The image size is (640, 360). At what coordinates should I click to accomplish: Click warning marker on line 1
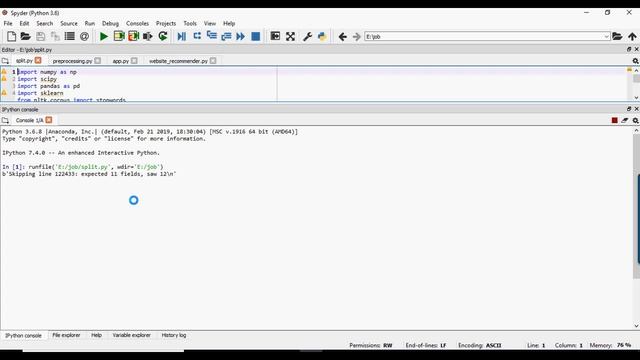tap(4, 71)
